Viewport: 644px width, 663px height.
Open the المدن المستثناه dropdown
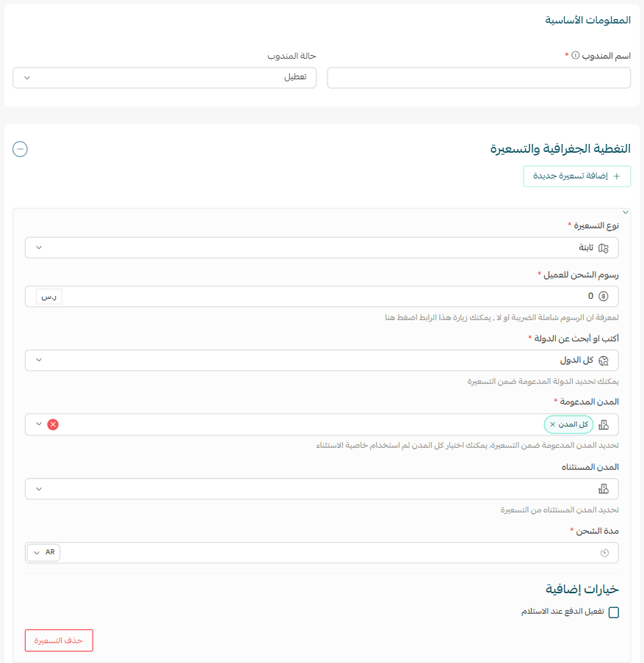pyautogui.click(x=39, y=489)
